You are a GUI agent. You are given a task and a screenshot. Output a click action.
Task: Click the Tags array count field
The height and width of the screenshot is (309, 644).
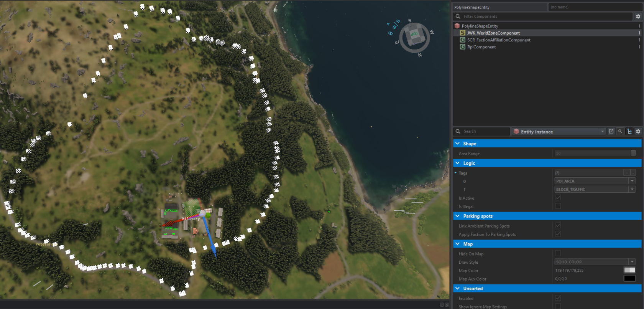(x=588, y=173)
